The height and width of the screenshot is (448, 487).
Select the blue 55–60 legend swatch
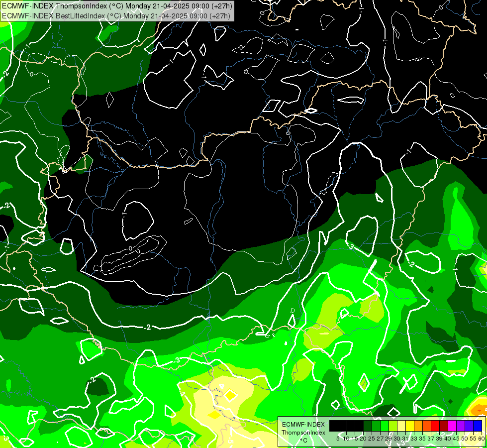(478, 426)
